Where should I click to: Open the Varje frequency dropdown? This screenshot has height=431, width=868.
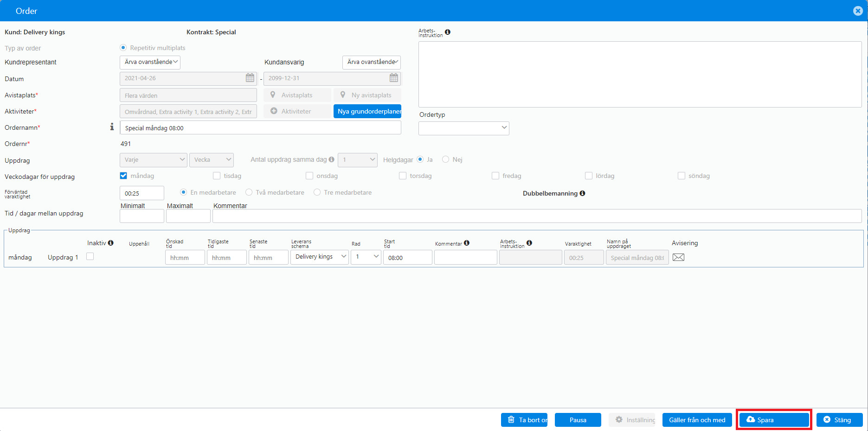[154, 160]
